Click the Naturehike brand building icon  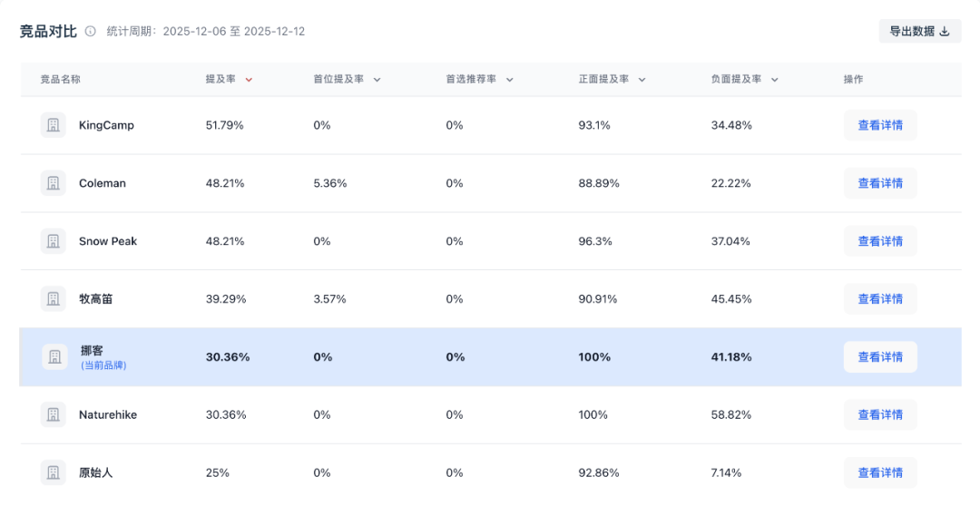coord(54,414)
